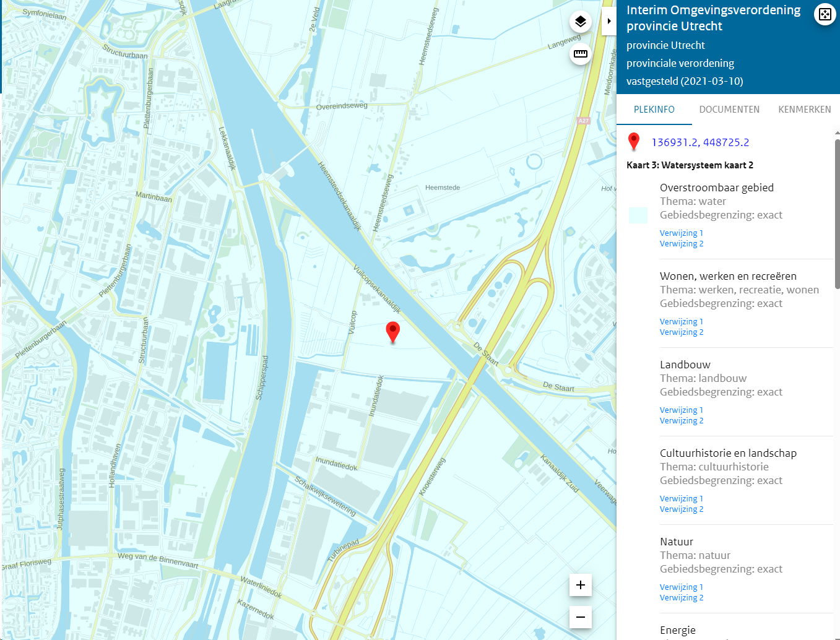
Task: Open Verwijzing 1 under Wonen, werken en recreëren
Action: click(x=681, y=322)
